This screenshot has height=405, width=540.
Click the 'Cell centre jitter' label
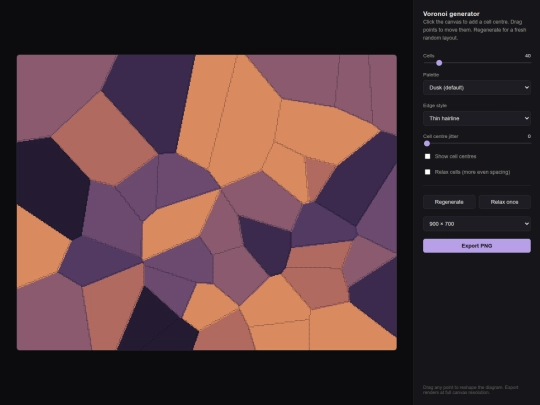pyautogui.click(x=440, y=136)
